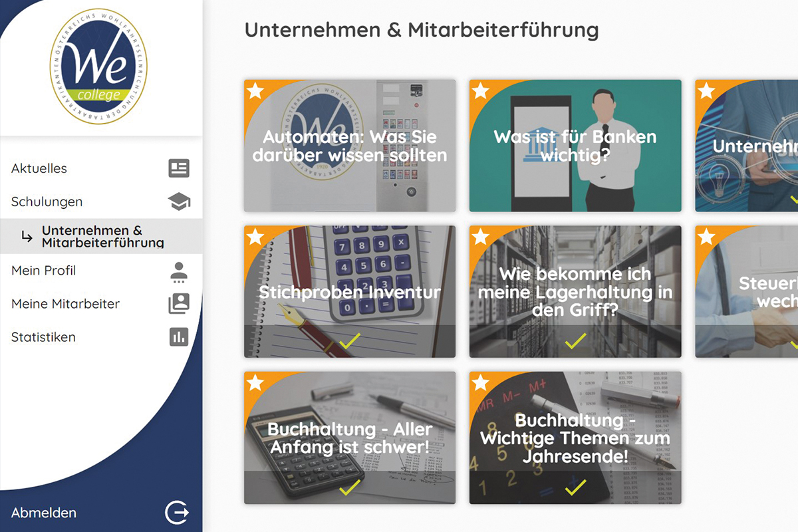This screenshot has height=532, width=798.
Task: Click the Statistiken bar chart icon
Action: (179, 337)
